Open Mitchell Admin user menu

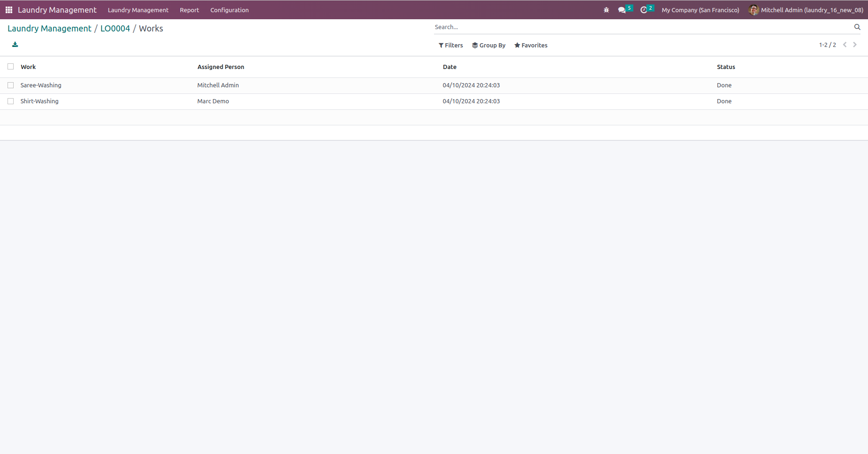coord(806,10)
